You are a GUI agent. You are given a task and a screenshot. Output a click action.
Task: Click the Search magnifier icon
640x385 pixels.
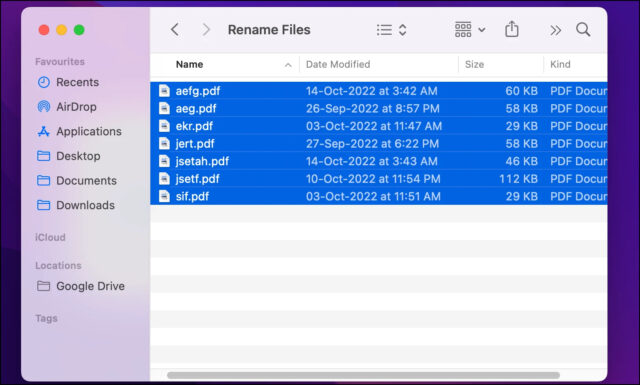pos(583,29)
